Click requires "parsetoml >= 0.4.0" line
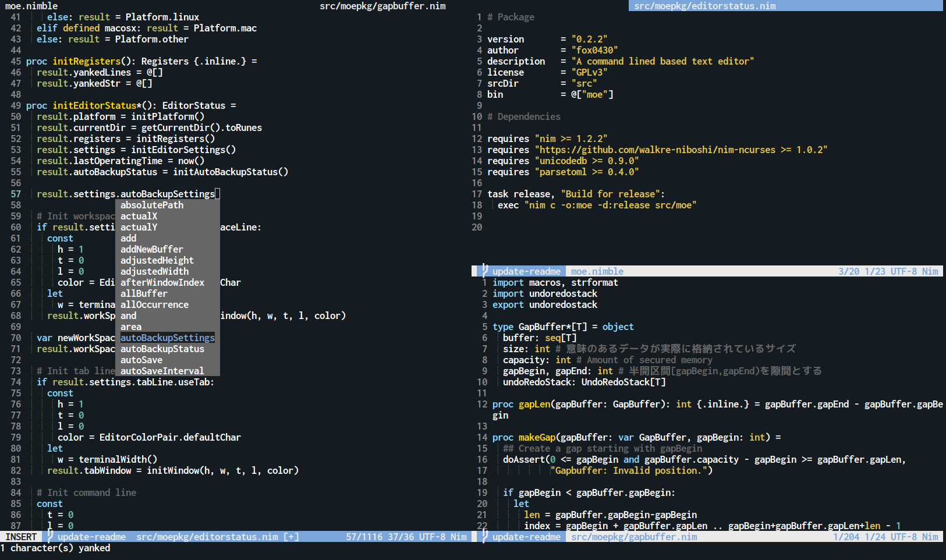The height and width of the screenshot is (560, 946). click(563, 172)
